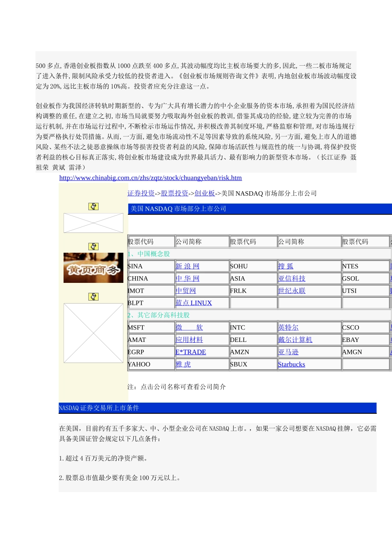
Task: Open the 戴尔计算机 company link
Action: click(x=295, y=340)
